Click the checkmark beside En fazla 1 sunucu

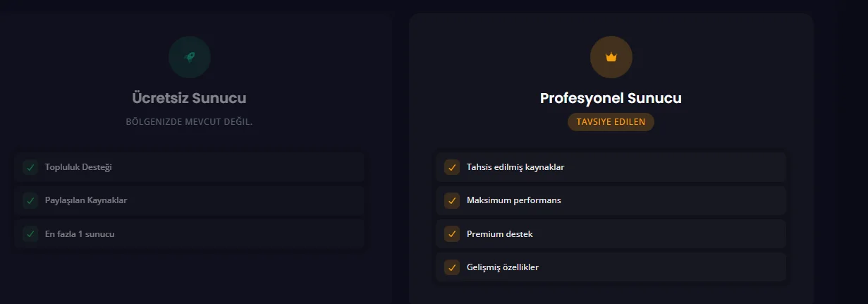pos(30,233)
